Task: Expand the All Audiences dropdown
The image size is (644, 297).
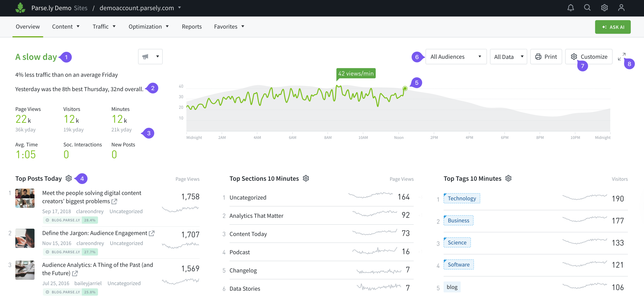Action: coord(456,57)
